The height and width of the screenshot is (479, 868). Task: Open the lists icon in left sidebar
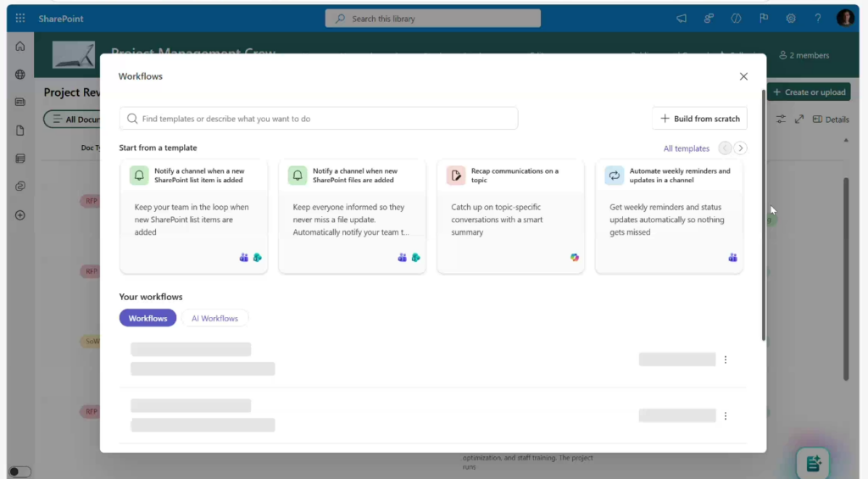click(x=20, y=159)
